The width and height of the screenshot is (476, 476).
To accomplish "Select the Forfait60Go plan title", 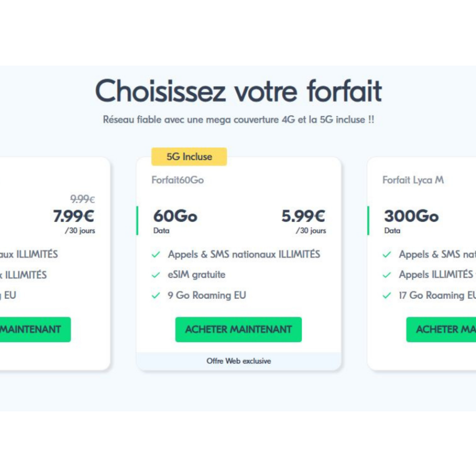I will (178, 180).
